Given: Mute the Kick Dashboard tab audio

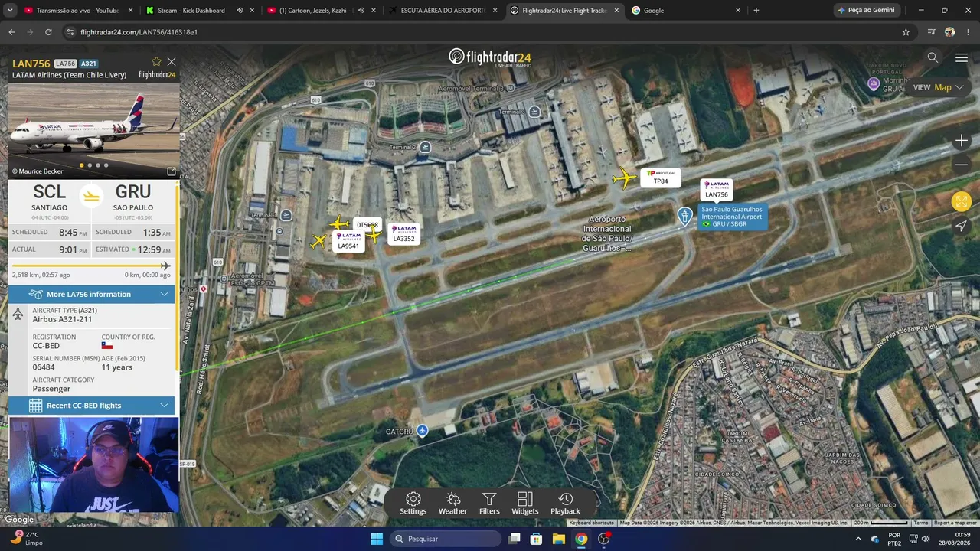Looking at the screenshot, I should [240, 11].
